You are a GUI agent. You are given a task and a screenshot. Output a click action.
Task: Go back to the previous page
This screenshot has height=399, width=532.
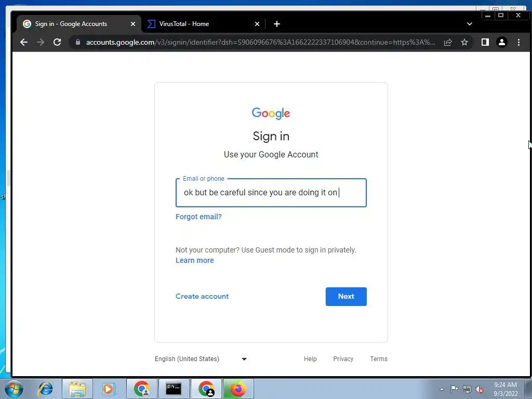click(x=24, y=42)
